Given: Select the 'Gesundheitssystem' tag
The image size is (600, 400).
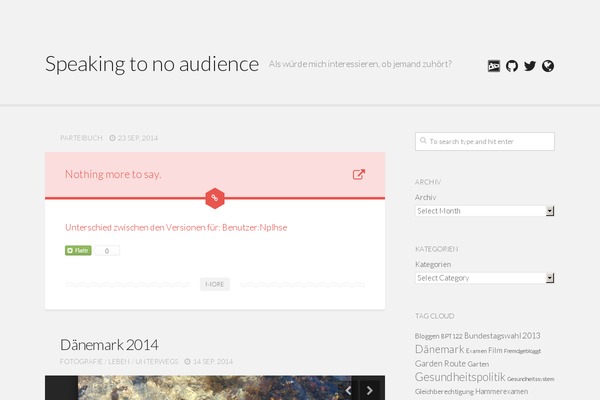Looking at the screenshot, I should 530,379.
